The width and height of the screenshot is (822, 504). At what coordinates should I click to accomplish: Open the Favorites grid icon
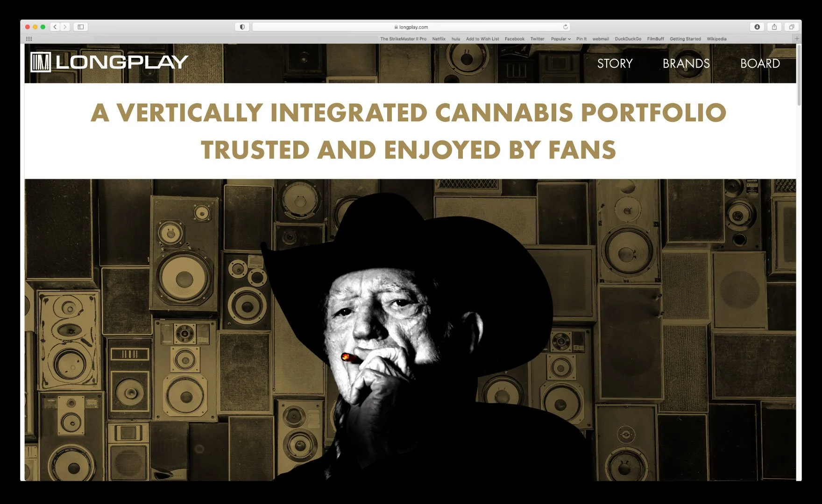click(x=29, y=39)
